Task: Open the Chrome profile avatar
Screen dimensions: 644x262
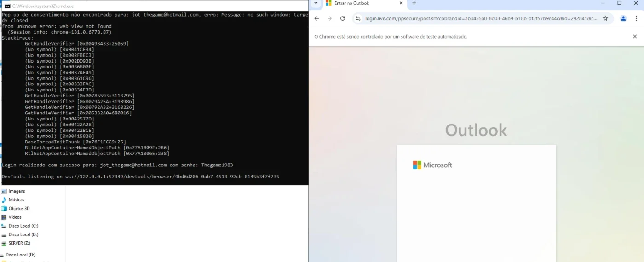Action: pyautogui.click(x=623, y=18)
